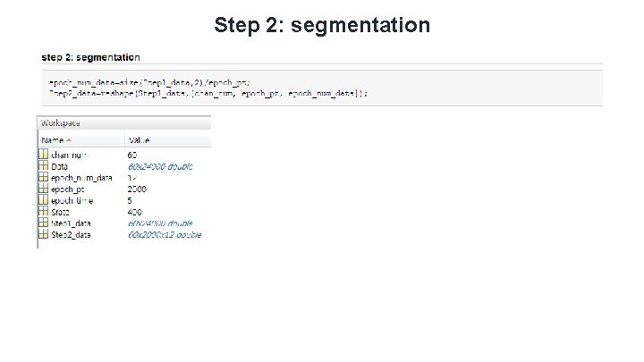Viewport: 644px width, 362px height.
Task: Click the chan_num variable icon
Action: tap(44, 155)
